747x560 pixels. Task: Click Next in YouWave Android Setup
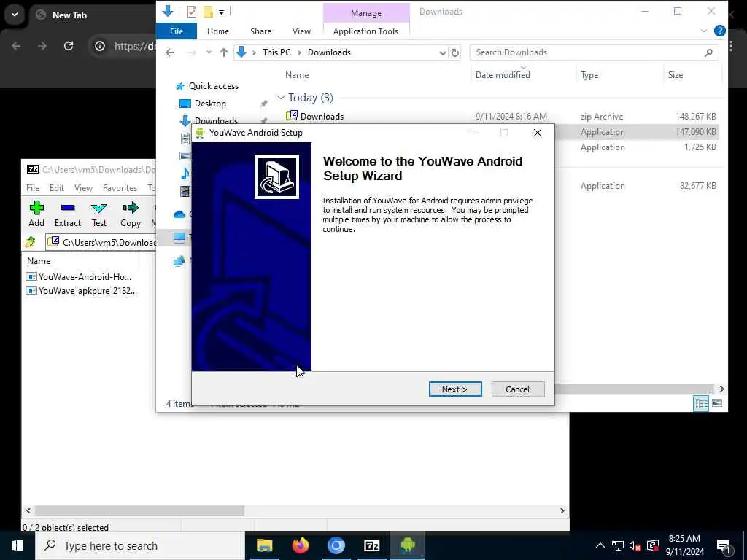(455, 389)
